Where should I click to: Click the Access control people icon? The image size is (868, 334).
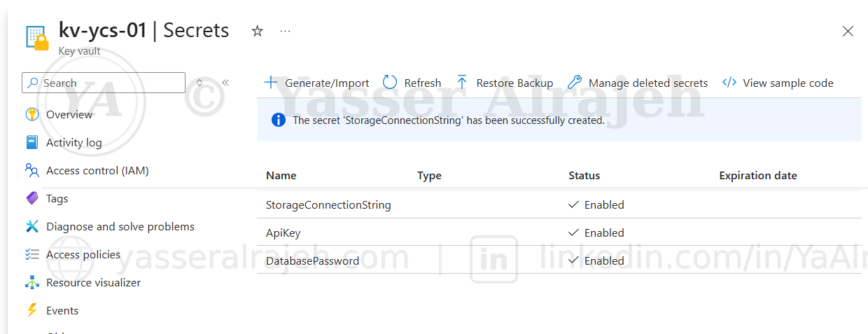click(x=31, y=170)
